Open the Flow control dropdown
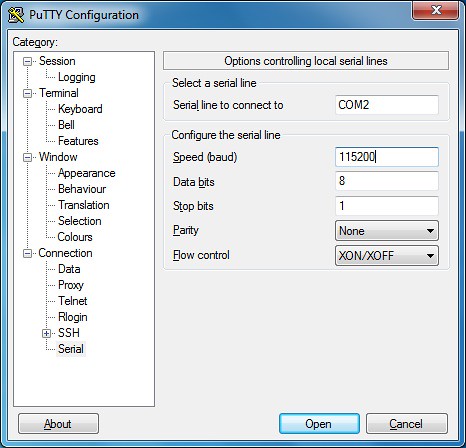 (387, 256)
